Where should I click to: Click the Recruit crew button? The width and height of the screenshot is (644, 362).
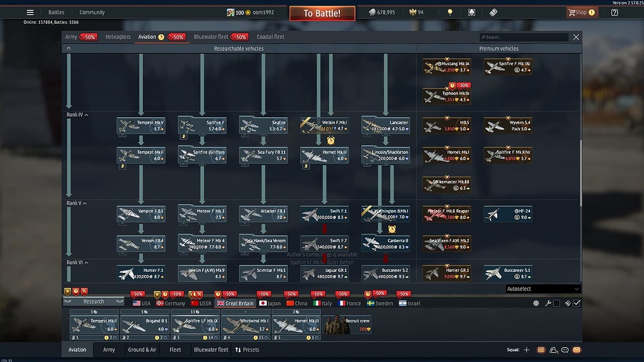pyautogui.click(x=347, y=325)
